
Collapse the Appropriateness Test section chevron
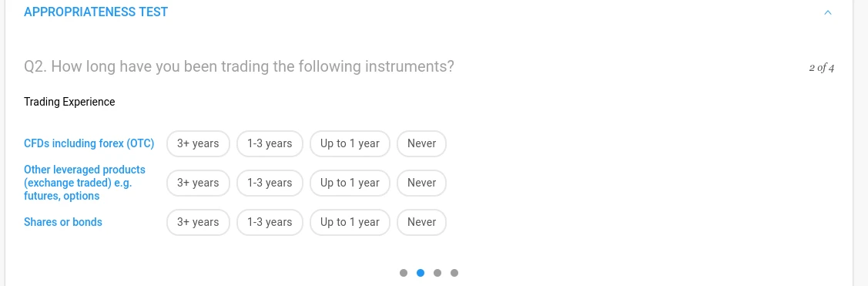(x=828, y=12)
